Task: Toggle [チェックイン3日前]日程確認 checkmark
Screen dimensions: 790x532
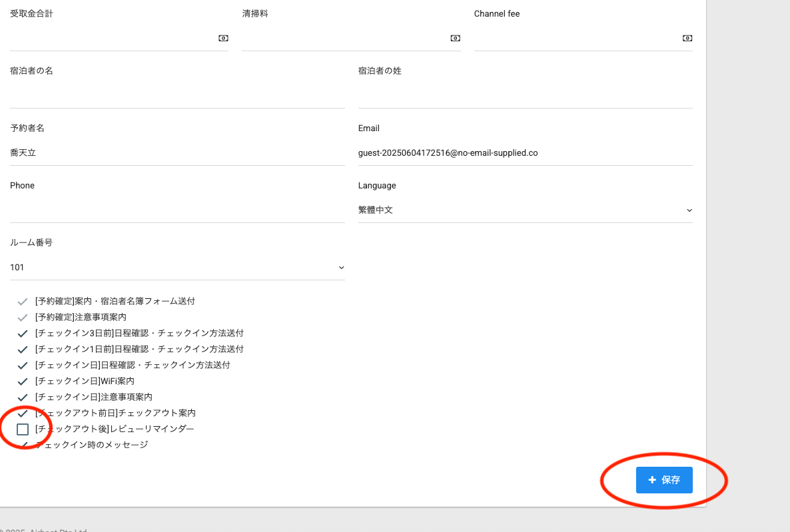Action: tap(23, 334)
